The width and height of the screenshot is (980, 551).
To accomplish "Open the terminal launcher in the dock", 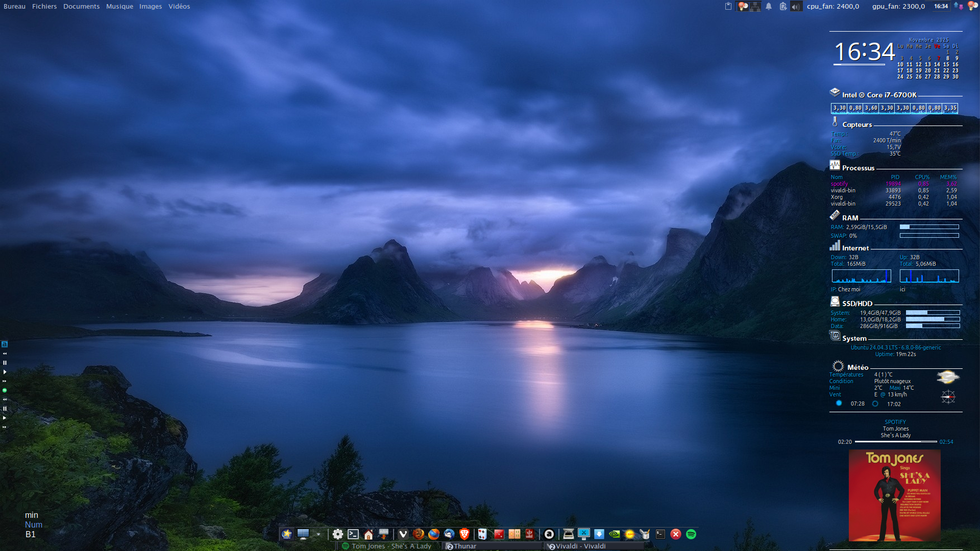I will [353, 534].
